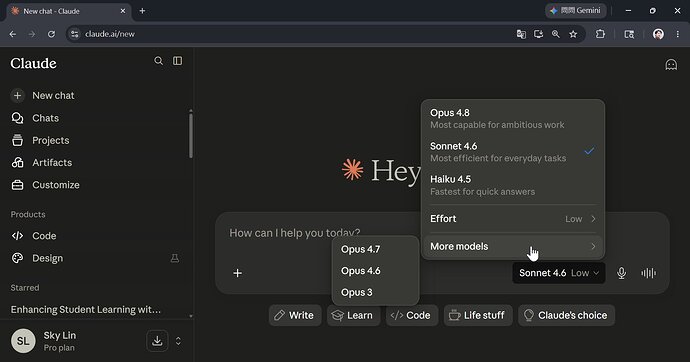Click the Learn suggestion button
690x362 pixels.
pos(353,315)
